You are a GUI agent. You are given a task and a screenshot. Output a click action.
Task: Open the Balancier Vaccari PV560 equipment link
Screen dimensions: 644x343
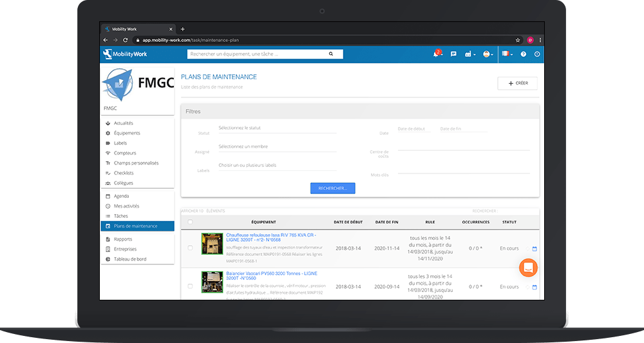click(272, 275)
